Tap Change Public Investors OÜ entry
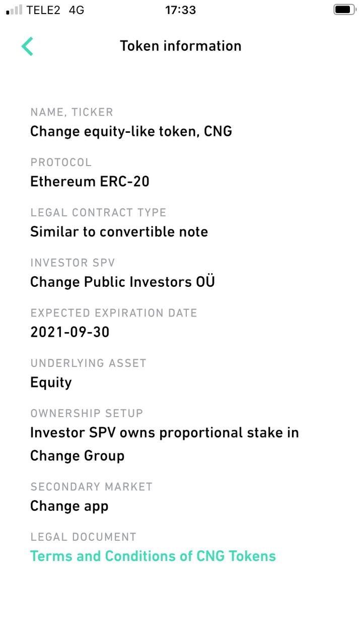Viewport: 362px width, 644px height. coord(122,282)
